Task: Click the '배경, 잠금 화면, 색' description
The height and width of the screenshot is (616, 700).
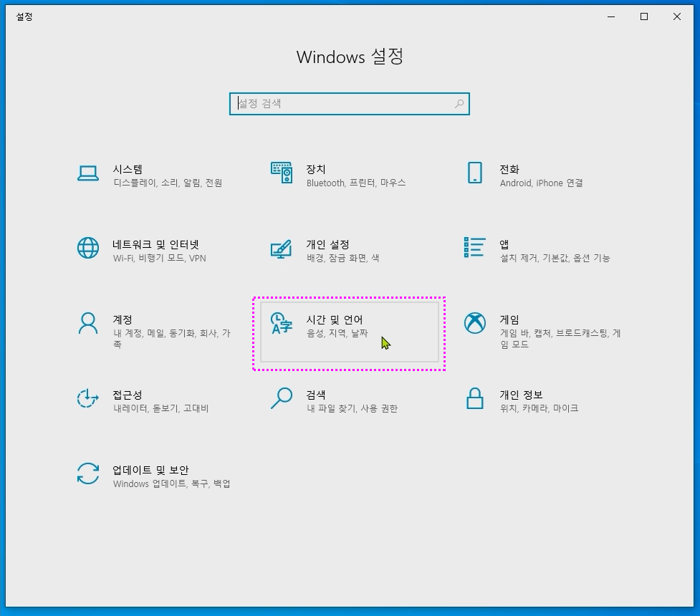Action: [x=342, y=258]
